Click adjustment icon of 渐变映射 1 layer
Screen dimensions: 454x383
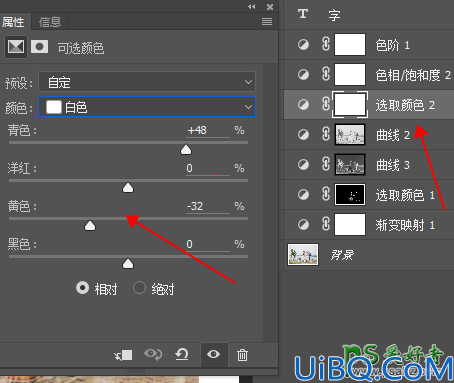point(303,224)
